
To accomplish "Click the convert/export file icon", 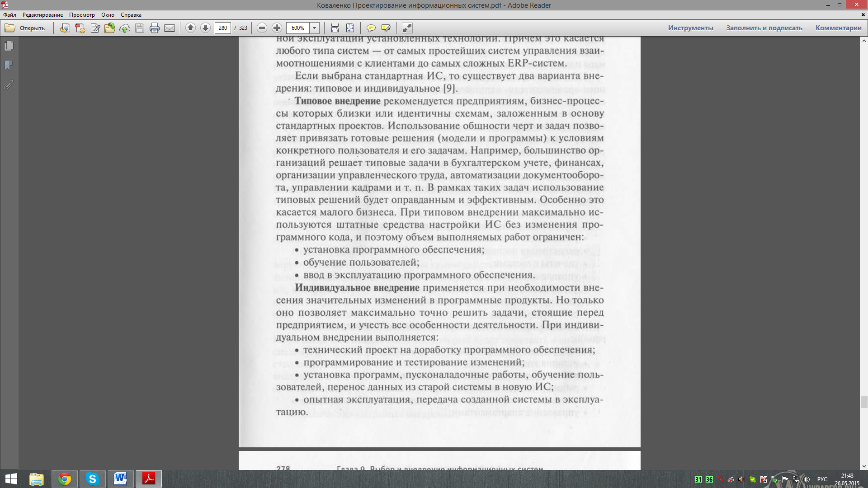I will tap(65, 28).
